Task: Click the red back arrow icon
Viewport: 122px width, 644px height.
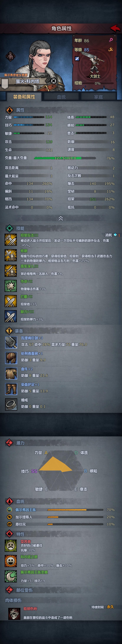Action: pos(115,28)
